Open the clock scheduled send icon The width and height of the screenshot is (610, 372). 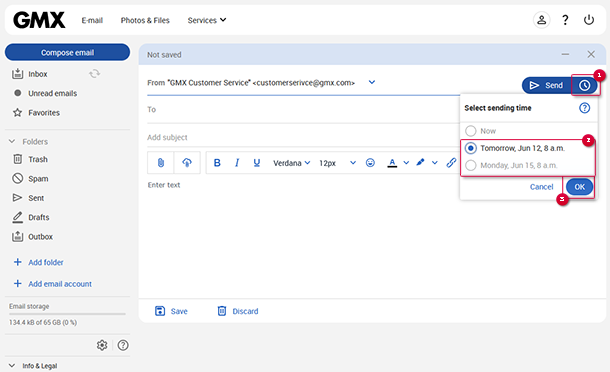584,85
